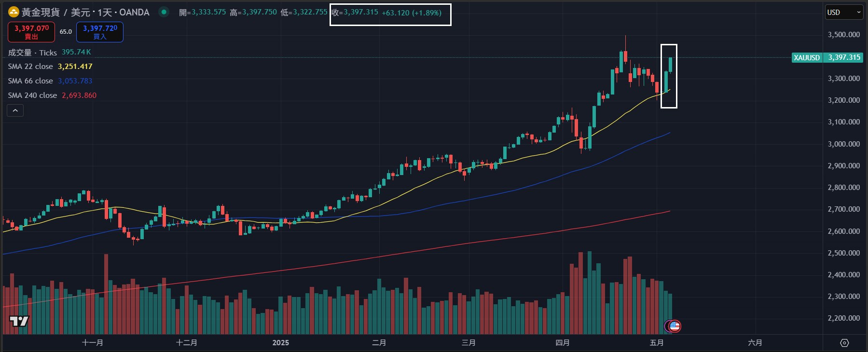Collapse the indicator legend with chevron
The image size is (868, 352).
(x=15, y=111)
